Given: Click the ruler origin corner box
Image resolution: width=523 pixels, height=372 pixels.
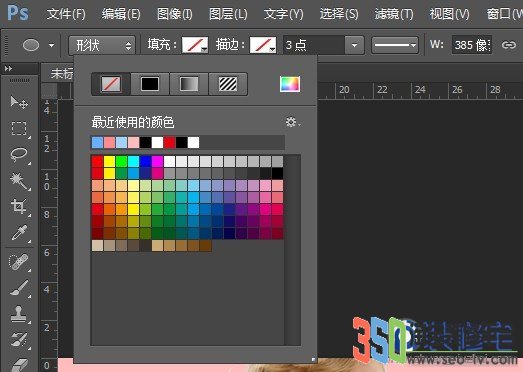Looking at the screenshot, I should tap(49, 91).
